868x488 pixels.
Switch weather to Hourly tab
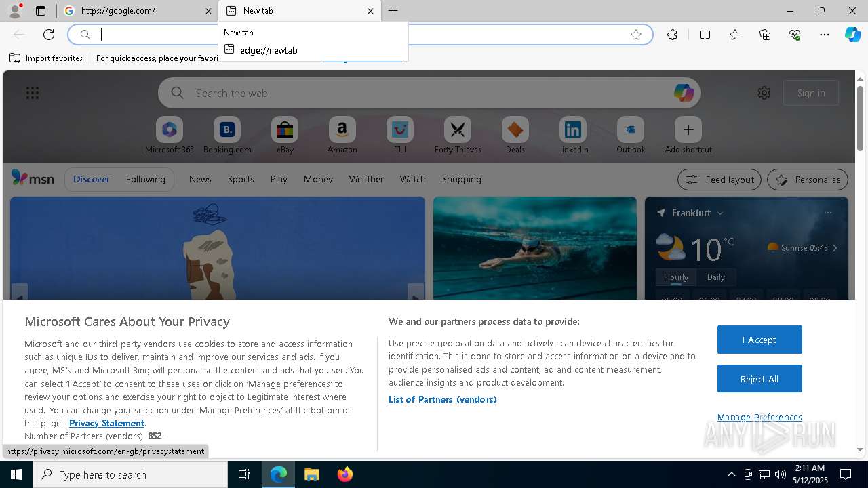click(676, 277)
